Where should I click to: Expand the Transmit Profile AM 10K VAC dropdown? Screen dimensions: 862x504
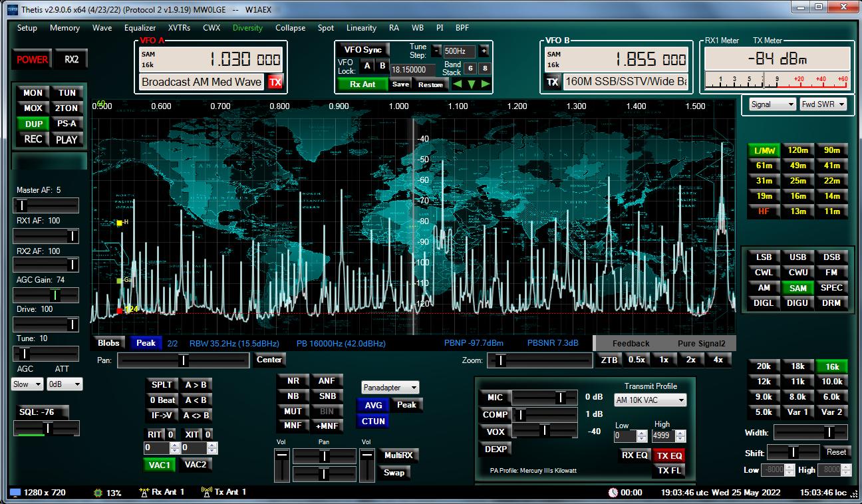(x=649, y=400)
